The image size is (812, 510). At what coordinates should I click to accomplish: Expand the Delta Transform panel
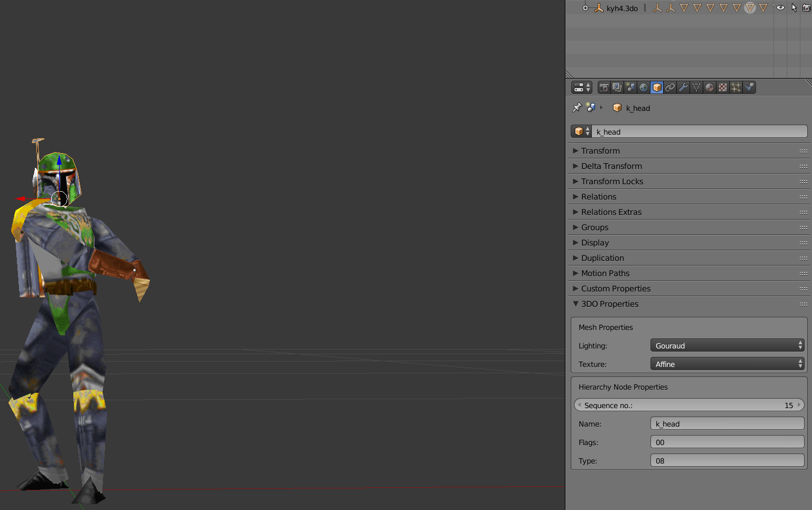[688, 166]
